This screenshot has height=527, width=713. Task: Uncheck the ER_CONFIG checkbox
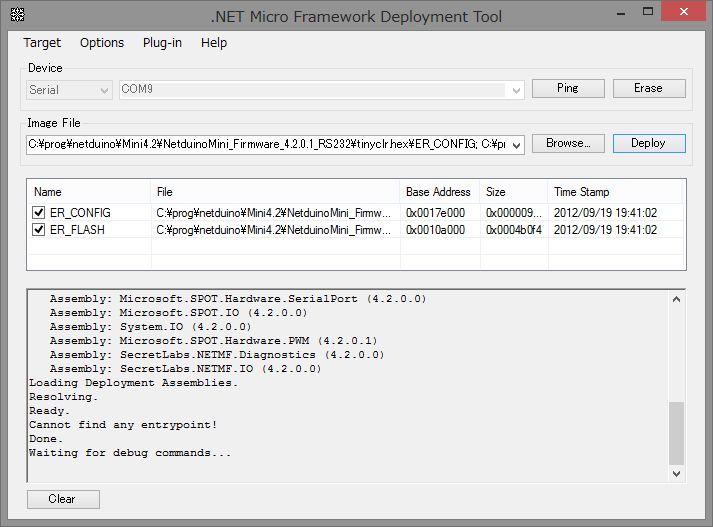coord(39,212)
